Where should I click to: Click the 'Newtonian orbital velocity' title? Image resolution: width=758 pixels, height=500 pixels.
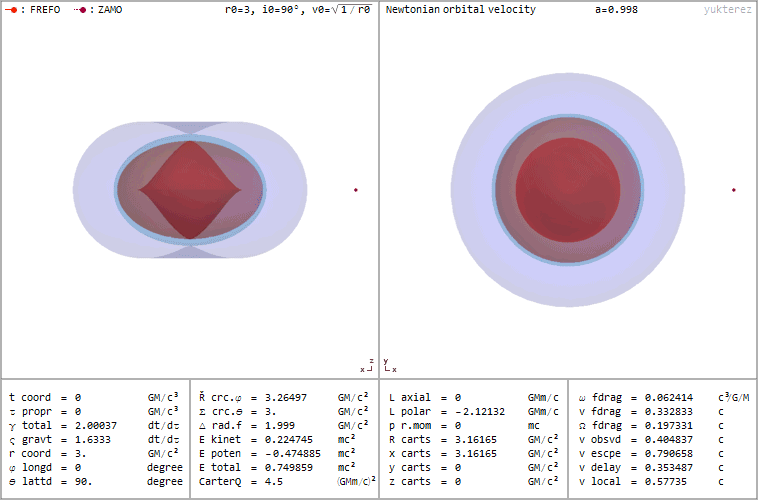point(461,10)
